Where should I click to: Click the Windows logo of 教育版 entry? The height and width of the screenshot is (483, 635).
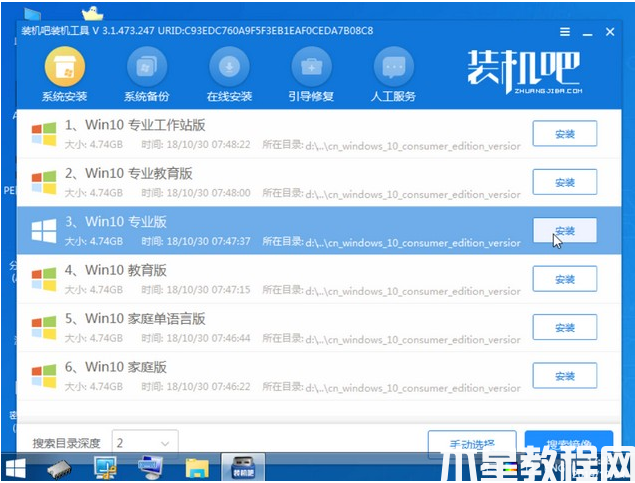click(44, 279)
